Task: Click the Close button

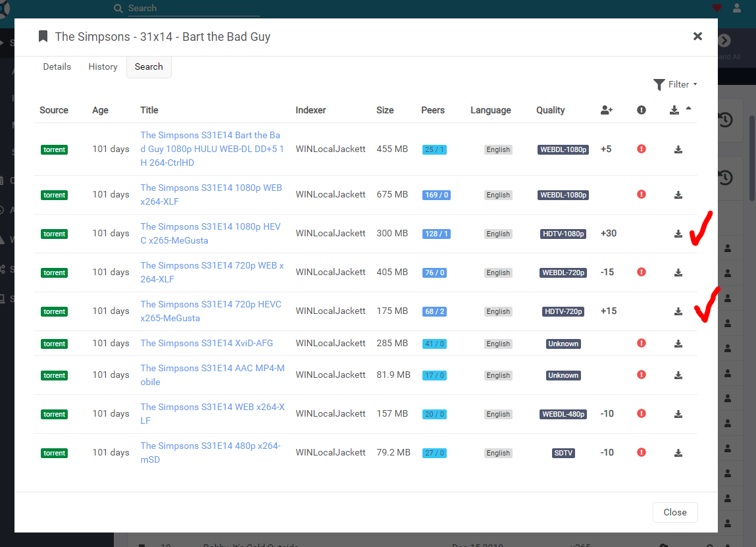Action: [x=675, y=512]
